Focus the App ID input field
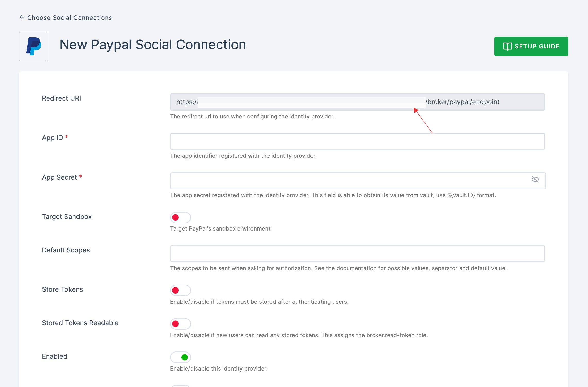Image resolution: width=588 pixels, height=387 pixels. 358,141
